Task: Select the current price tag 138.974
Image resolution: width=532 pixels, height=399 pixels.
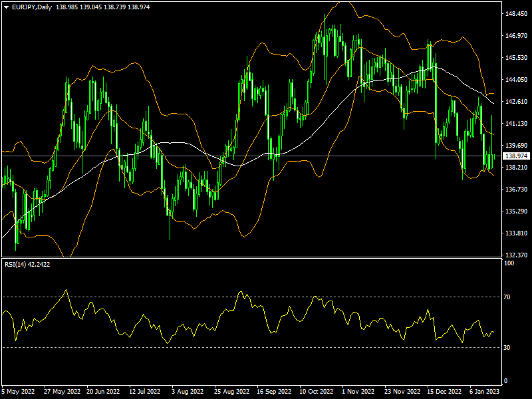Action: pos(516,156)
